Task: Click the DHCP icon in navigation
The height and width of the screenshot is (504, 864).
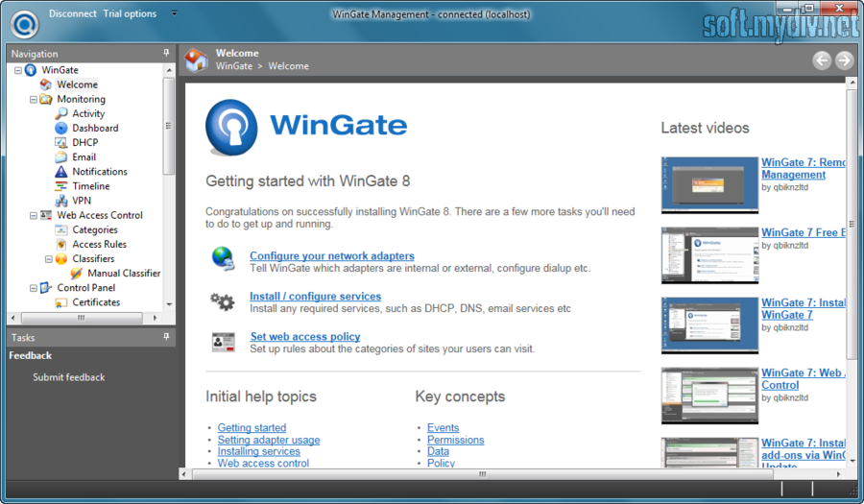Action: [x=61, y=143]
